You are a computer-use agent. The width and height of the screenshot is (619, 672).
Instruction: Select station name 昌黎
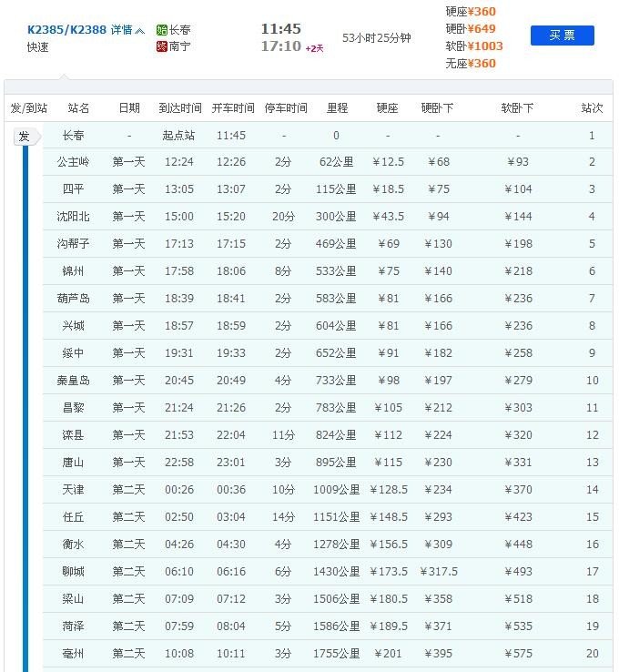coord(73,408)
